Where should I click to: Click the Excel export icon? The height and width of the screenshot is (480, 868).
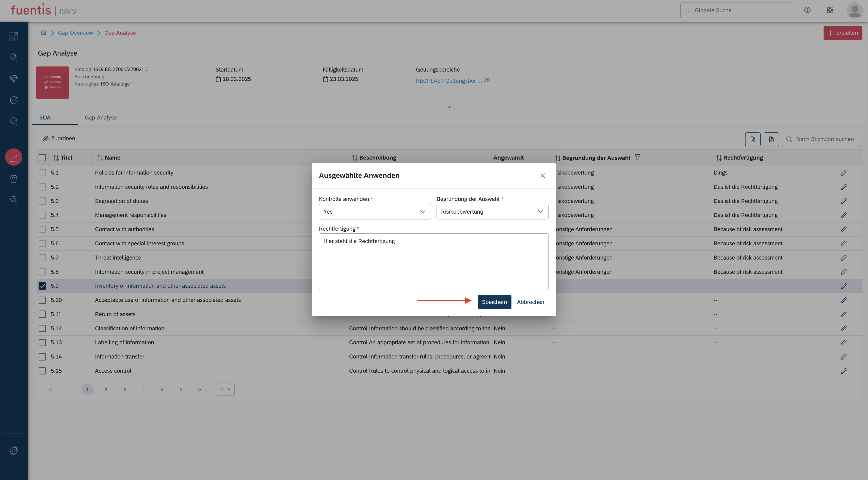pyautogui.click(x=771, y=139)
